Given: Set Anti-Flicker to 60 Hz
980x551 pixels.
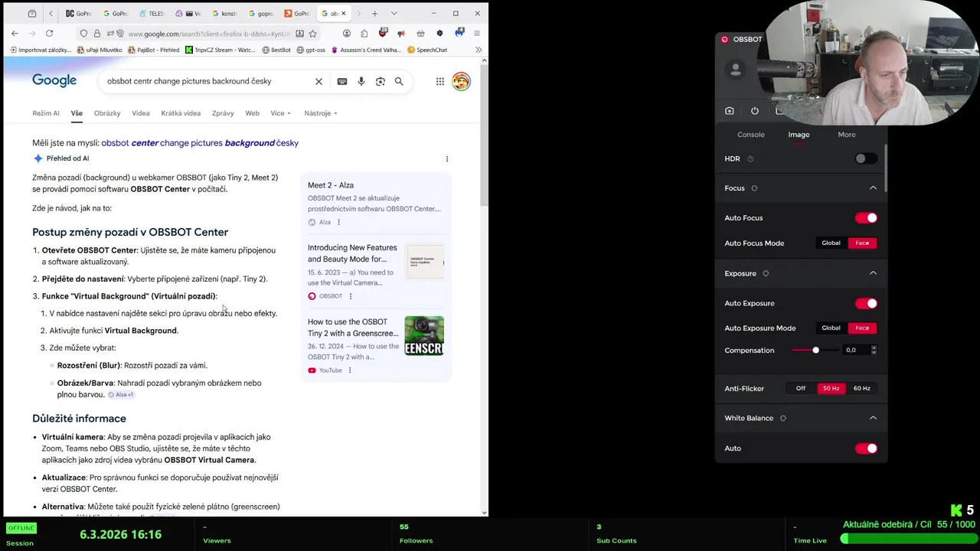Looking at the screenshot, I should click(862, 389).
